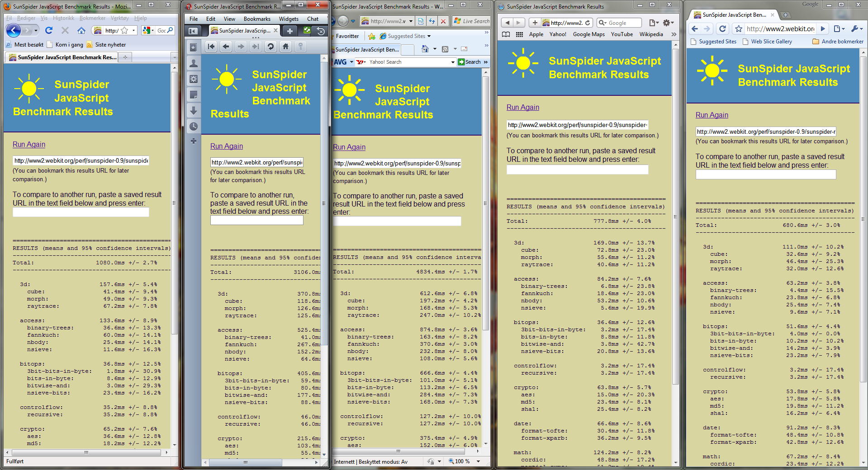
Task: Click Internet Explorer refresh icon
Action: coord(432,21)
